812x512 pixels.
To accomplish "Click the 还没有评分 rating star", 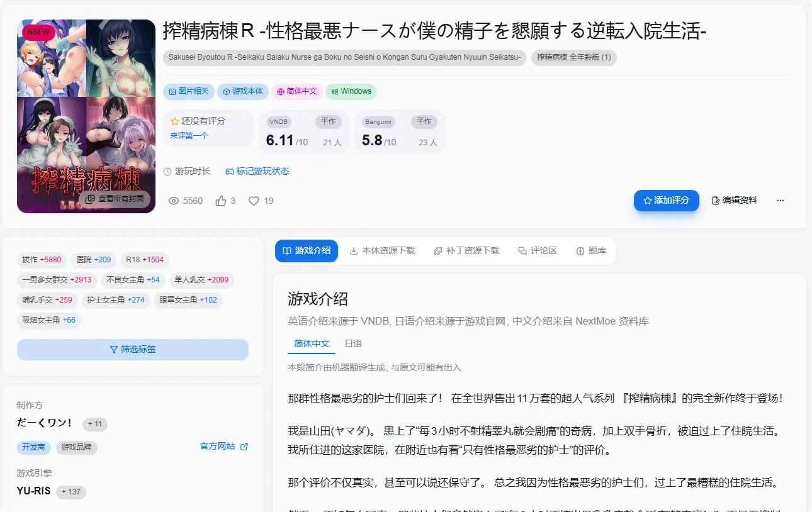I will pyautogui.click(x=175, y=121).
